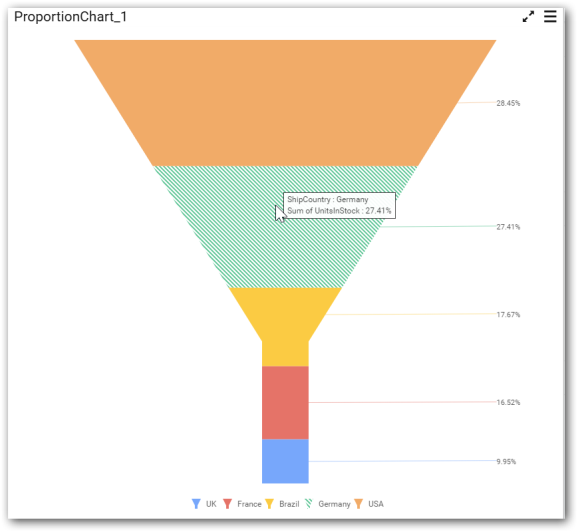Toggle the Germany legend label
Image resolution: width=578 pixels, height=532 pixels.
[334, 504]
